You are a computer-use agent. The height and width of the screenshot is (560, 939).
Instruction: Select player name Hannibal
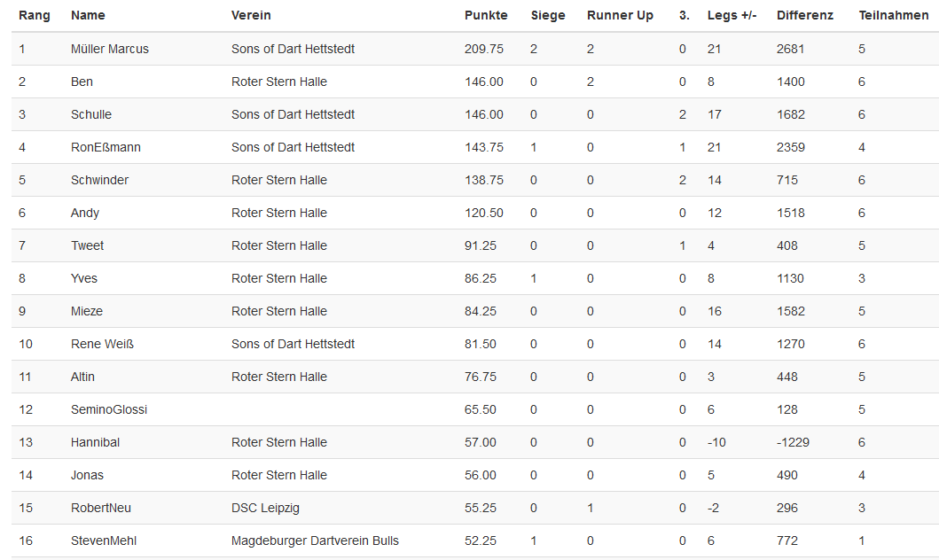click(95, 443)
